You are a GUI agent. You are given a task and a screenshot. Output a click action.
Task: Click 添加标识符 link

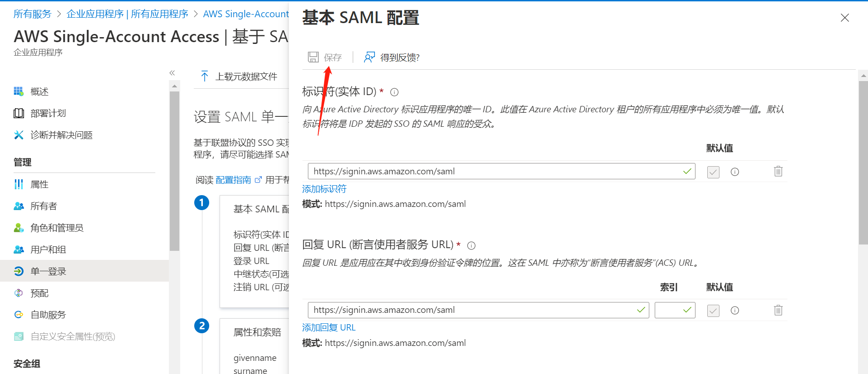(x=324, y=189)
